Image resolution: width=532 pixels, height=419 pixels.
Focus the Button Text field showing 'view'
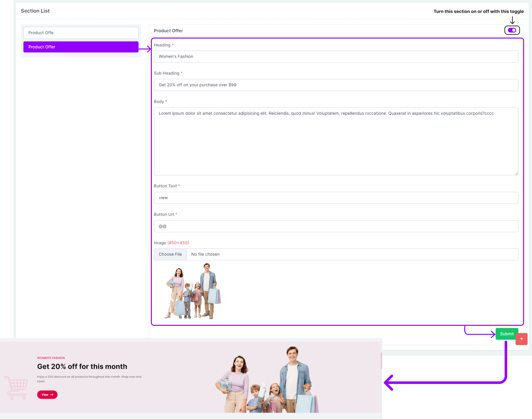[x=336, y=198]
